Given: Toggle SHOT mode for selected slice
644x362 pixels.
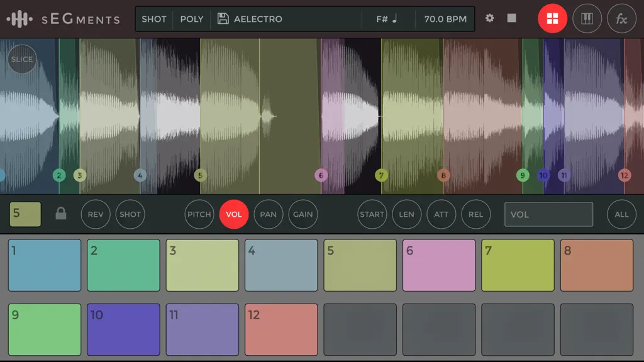Looking at the screenshot, I should coord(130,214).
